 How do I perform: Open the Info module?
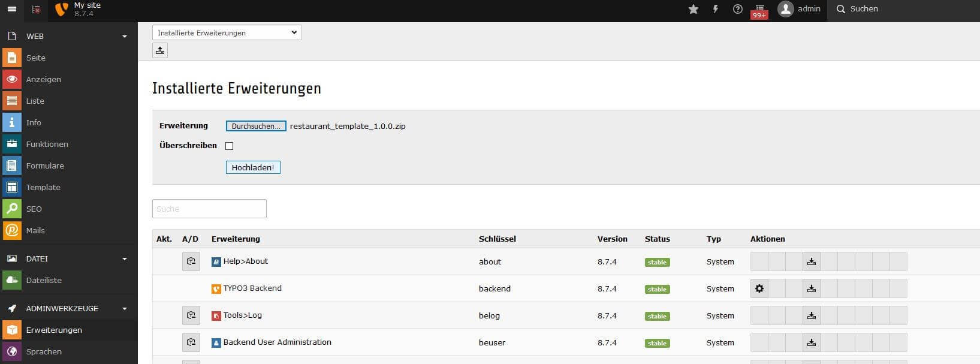pyautogui.click(x=69, y=122)
